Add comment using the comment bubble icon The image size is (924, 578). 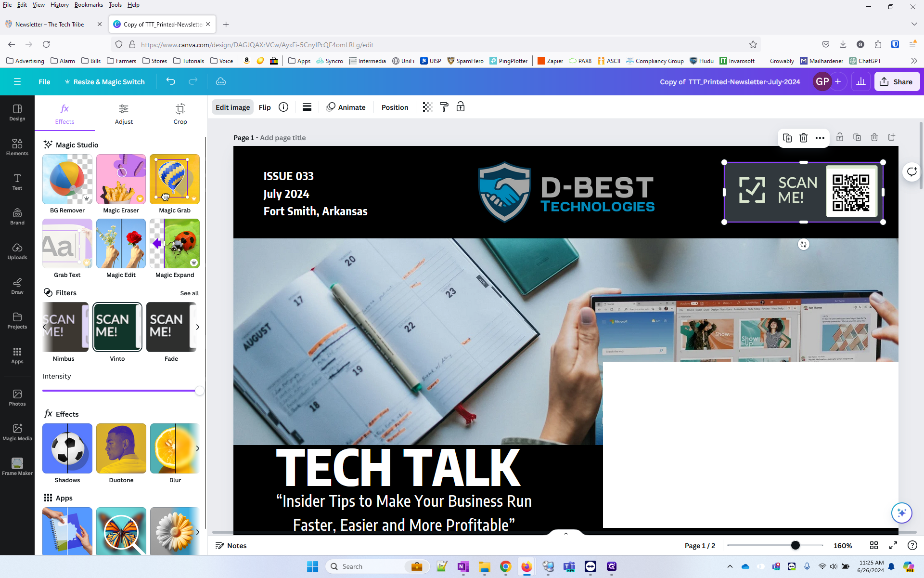911,172
